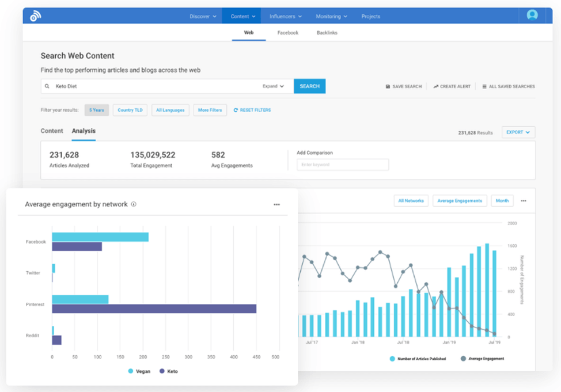Open the Export dropdown
Viewport: 561px width, 392px height.
pyautogui.click(x=518, y=132)
